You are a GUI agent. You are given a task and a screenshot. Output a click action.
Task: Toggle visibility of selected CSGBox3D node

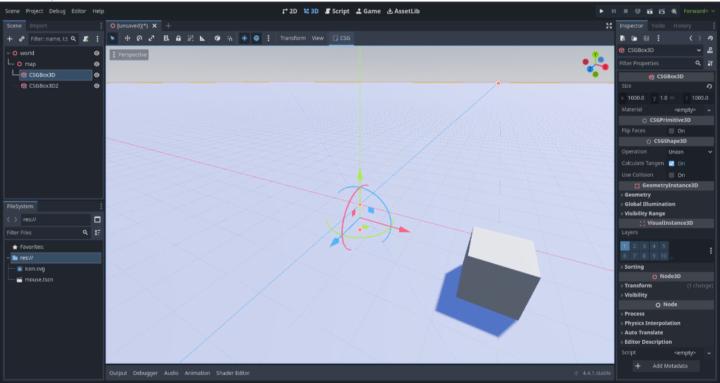point(96,75)
